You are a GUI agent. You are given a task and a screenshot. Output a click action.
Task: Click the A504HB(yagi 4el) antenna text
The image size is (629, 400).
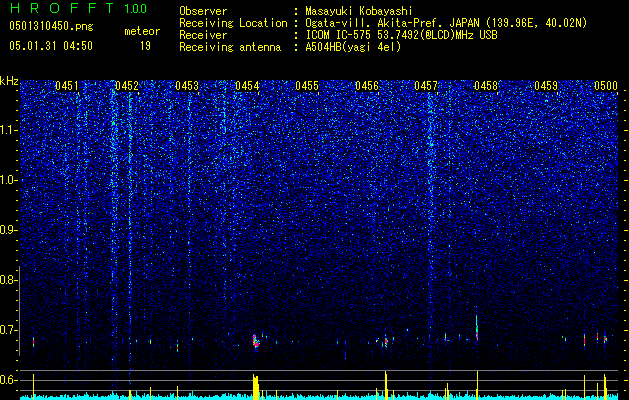pos(353,47)
